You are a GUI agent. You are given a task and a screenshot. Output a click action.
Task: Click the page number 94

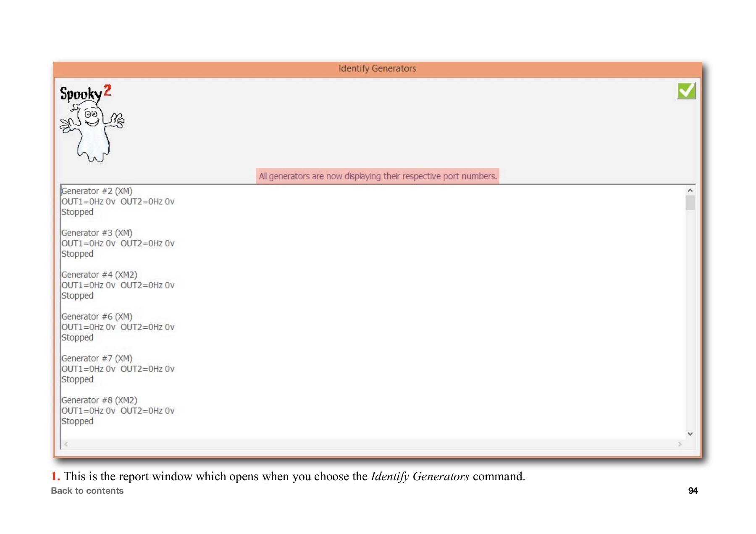(x=693, y=490)
